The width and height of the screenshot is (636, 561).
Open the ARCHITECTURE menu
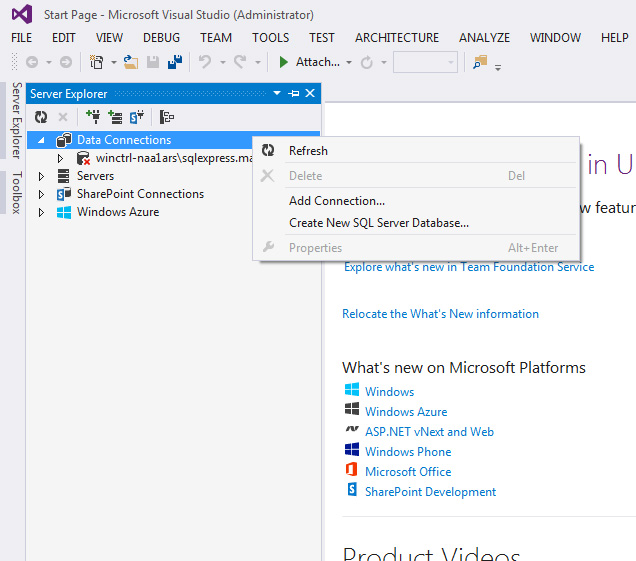click(x=397, y=38)
